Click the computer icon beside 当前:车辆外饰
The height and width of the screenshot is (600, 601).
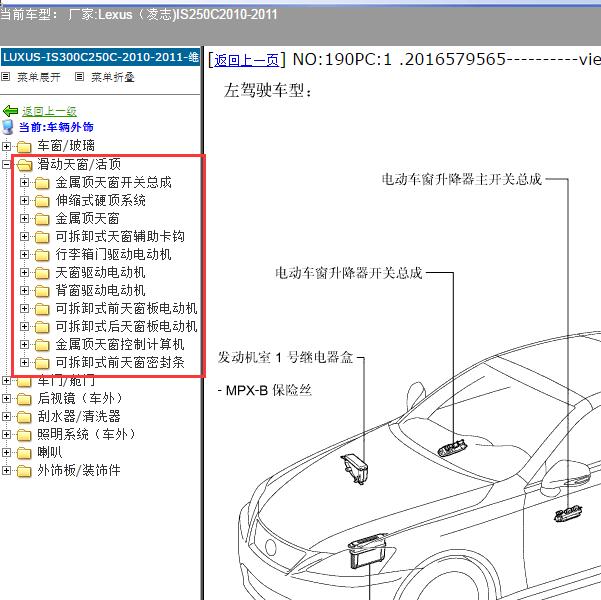(x=10, y=127)
